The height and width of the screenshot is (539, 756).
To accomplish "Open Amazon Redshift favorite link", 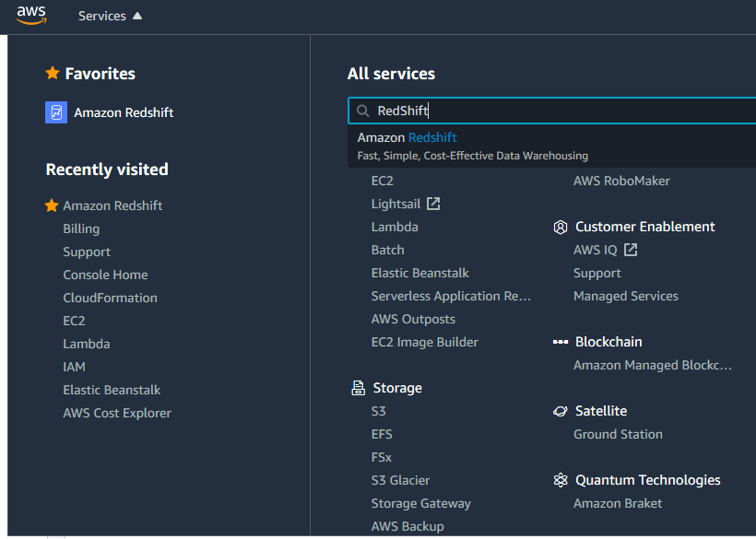I will tap(124, 112).
